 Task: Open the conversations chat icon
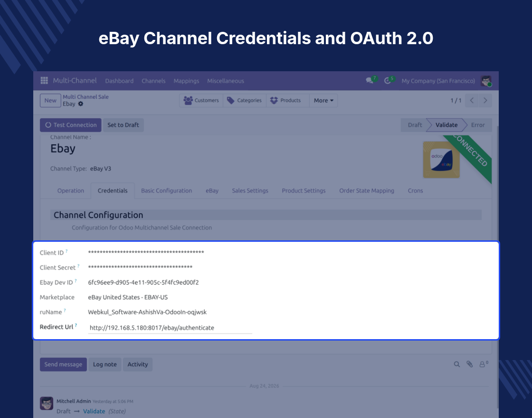coord(370,80)
